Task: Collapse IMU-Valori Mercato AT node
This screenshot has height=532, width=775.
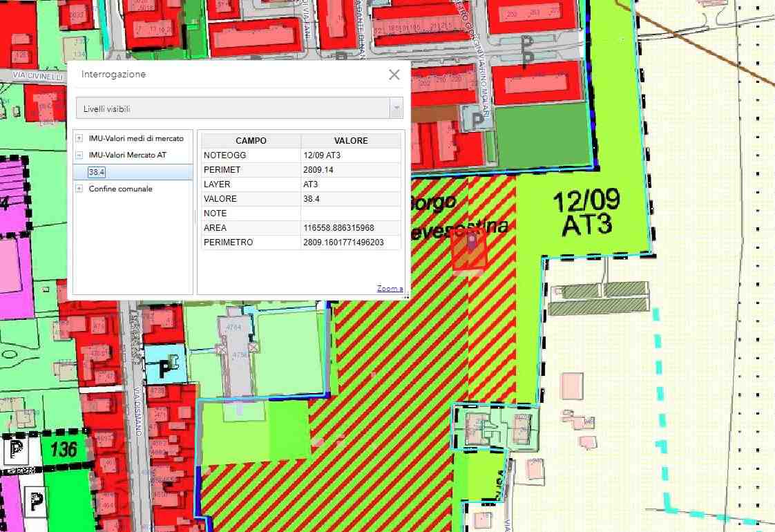Action: 79,155
